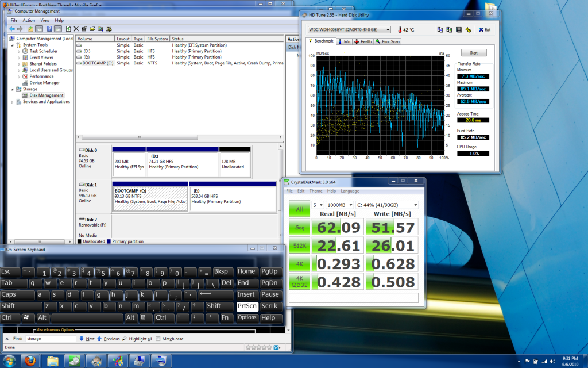Click the last settings-list toolbar icon
588x368 pixels.
[x=109, y=29]
